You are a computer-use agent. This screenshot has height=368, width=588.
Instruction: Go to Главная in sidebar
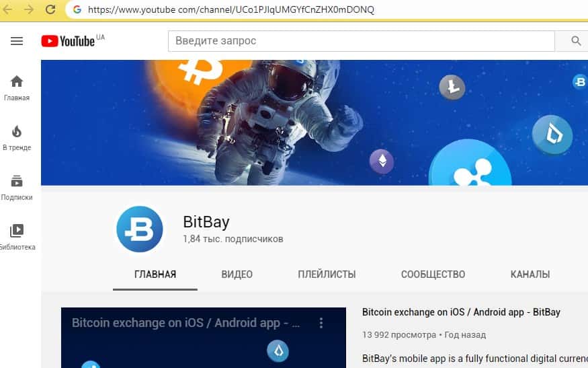click(x=17, y=88)
